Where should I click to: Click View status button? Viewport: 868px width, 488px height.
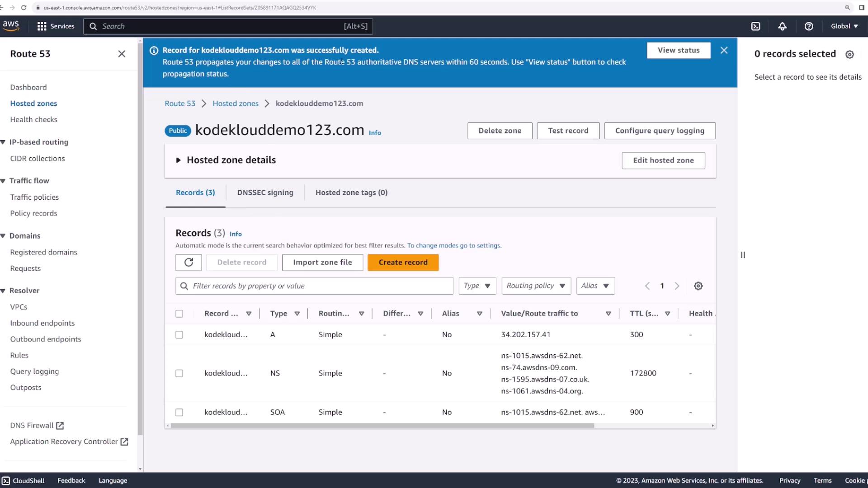678,50
